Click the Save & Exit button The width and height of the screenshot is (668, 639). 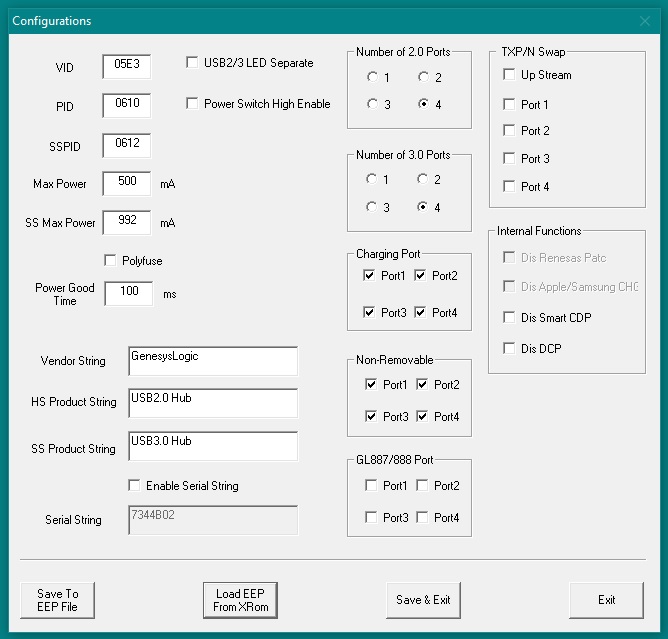[x=423, y=600]
